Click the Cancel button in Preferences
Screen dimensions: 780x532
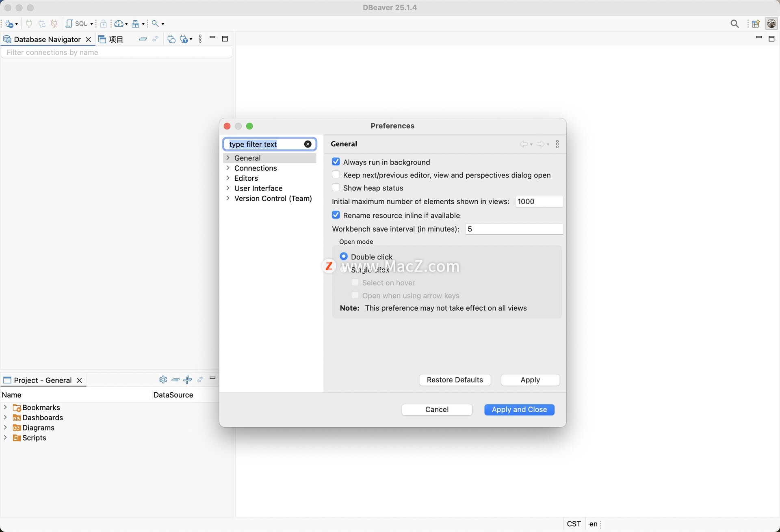tap(437, 409)
